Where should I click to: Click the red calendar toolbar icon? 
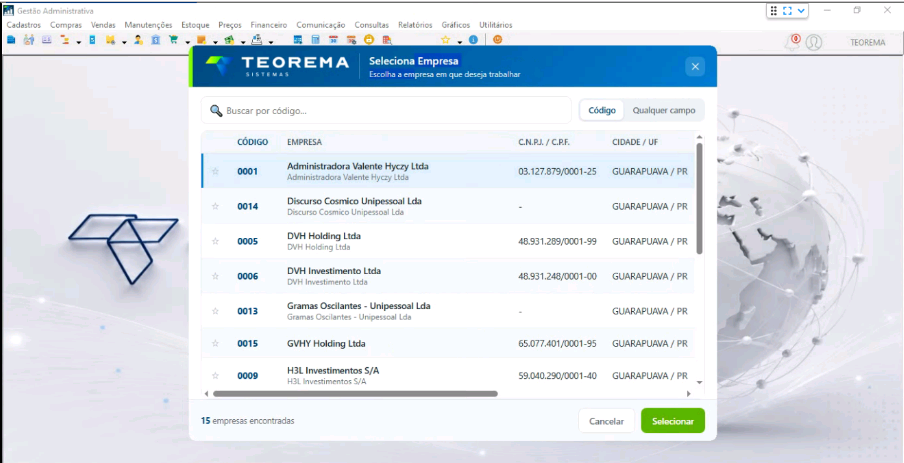point(333,40)
